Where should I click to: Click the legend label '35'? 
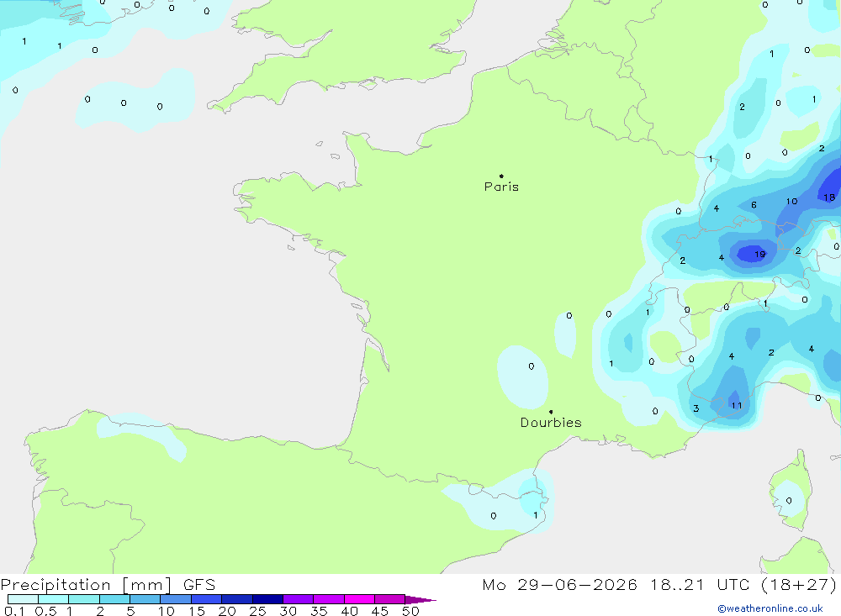(x=319, y=611)
